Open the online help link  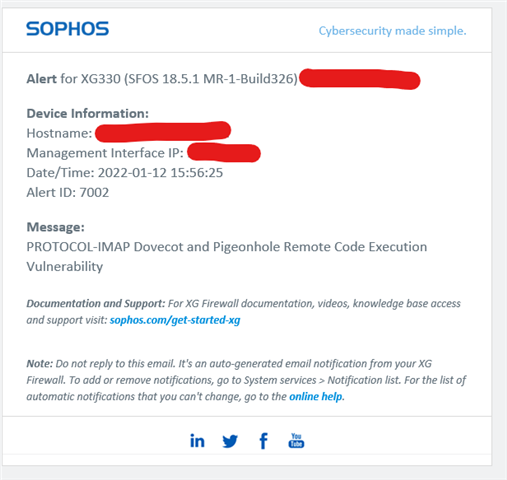316,396
